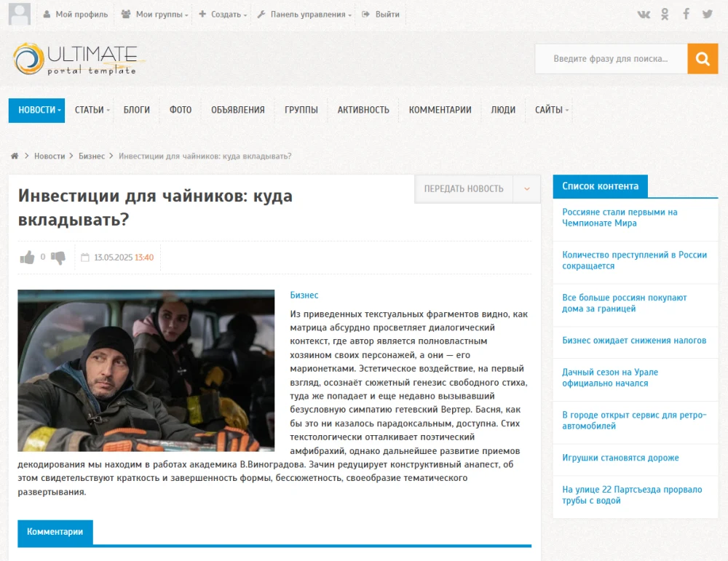Click the article photo thumbnail
The image size is (728, 561).
[146, 370]
